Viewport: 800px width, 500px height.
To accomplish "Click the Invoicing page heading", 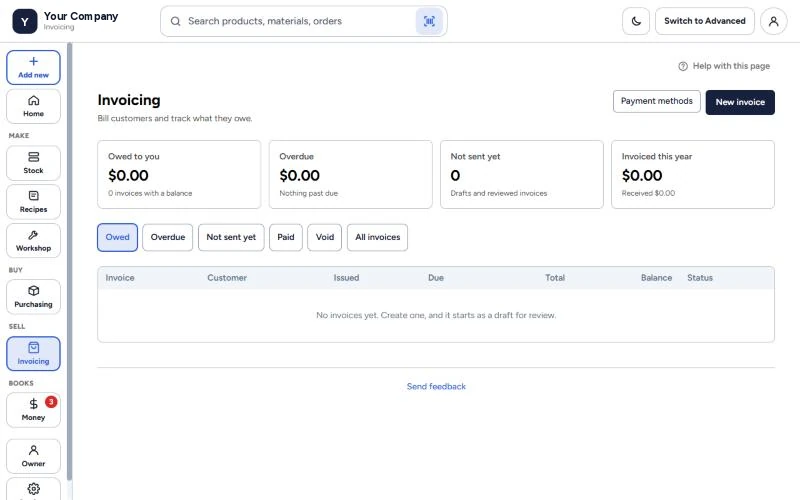I will point(129,100).
